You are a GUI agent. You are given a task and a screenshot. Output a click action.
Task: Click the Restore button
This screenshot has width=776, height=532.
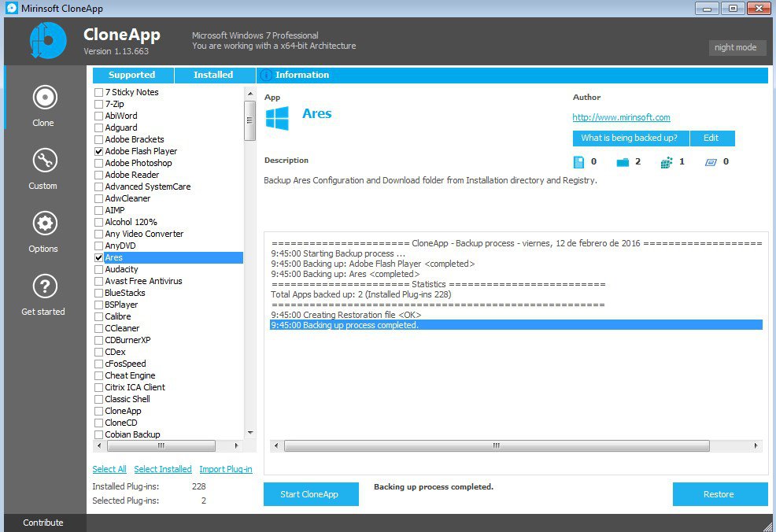click(719, 494)
